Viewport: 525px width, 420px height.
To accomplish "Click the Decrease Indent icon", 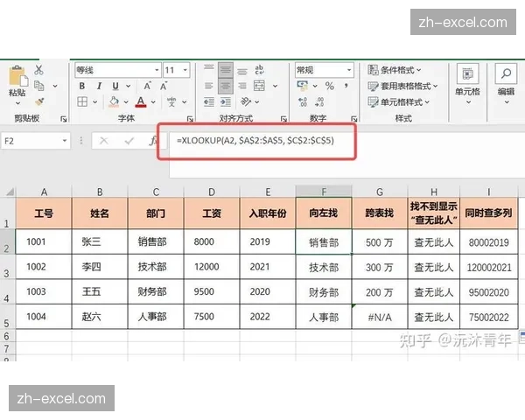I will click(x=209, y=101).
